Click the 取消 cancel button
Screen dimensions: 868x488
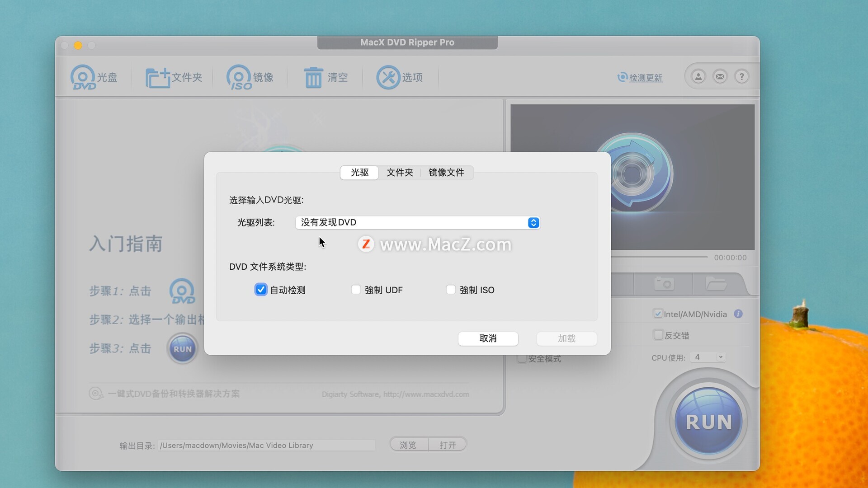coord(488,338)
